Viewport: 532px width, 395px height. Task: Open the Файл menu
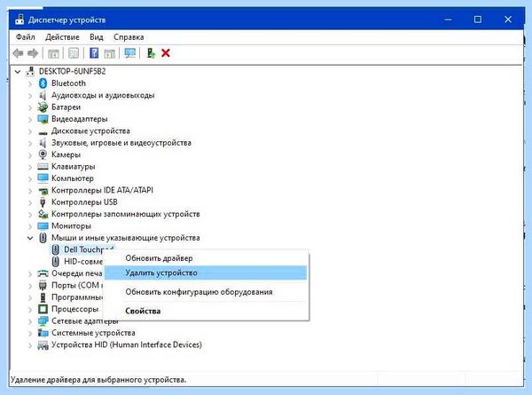pos(26,37)
